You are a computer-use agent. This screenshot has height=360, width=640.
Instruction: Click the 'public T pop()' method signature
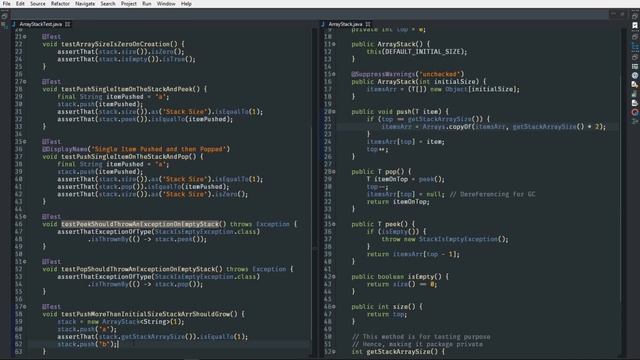click(381, 172)
